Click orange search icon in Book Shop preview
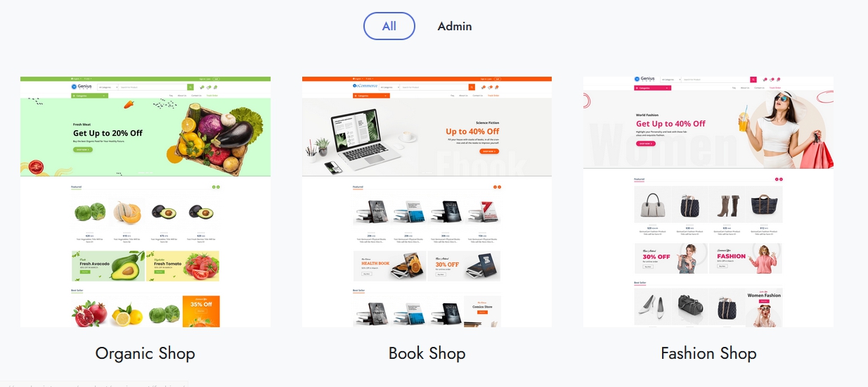The width and height of the screenshot is (868, 387). click(x=472, y=87)
